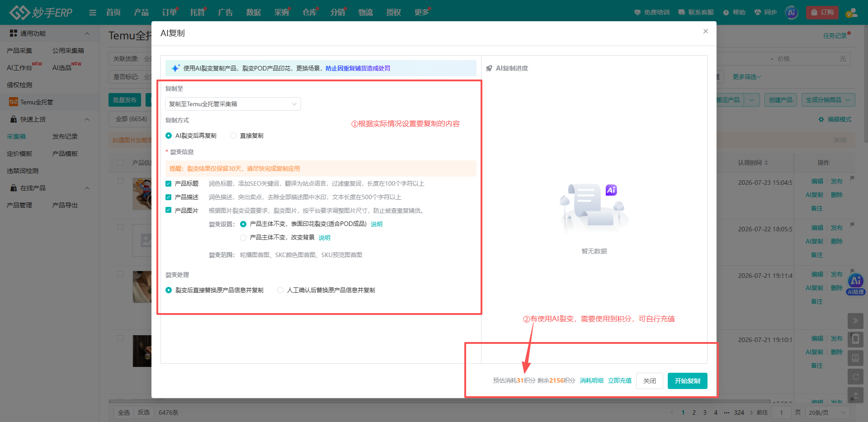
Task: Open the 仓库 top menu
Action: point(310,12)
